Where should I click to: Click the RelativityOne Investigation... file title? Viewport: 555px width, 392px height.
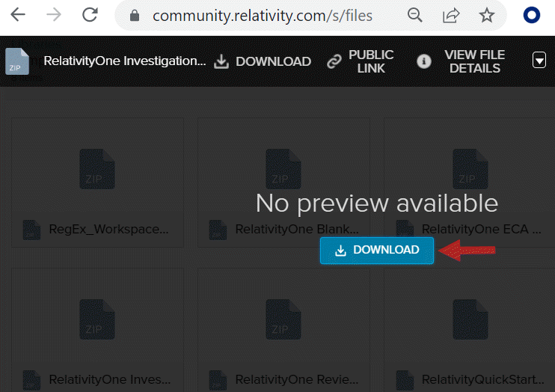pyautogui.click(x=125, y=61)
